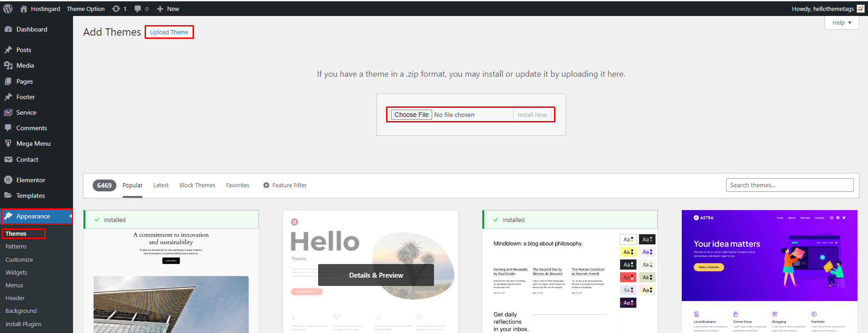Viewport: 868px width, 333px height.
Task: Expand the Help dropdown
Action: click(842, 22)
